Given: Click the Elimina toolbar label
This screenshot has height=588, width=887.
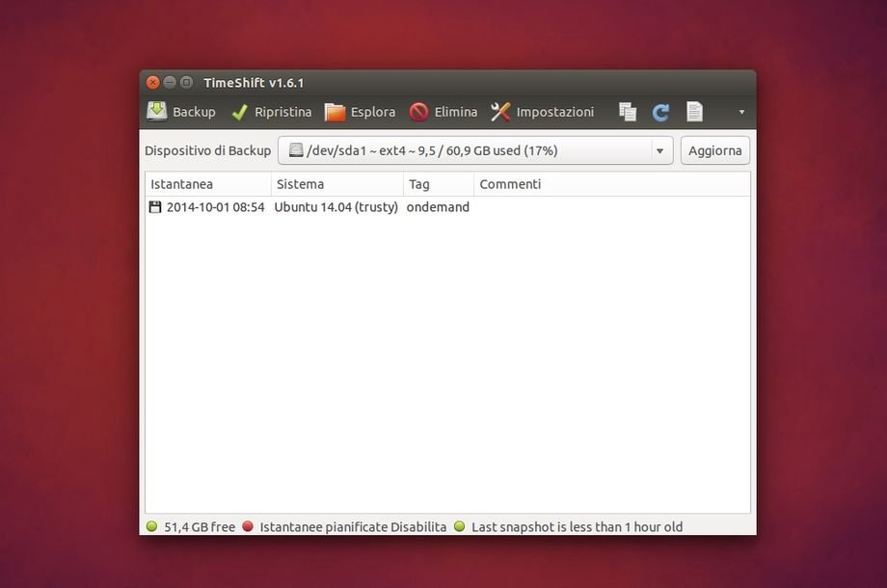Looking at the screenshot, I should 456,112.
